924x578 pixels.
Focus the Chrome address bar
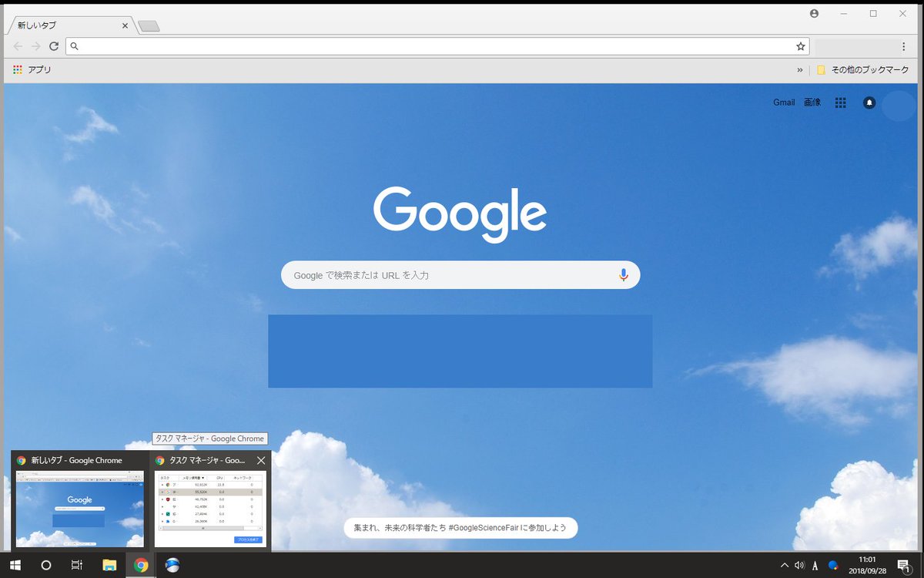coord(439,46)
